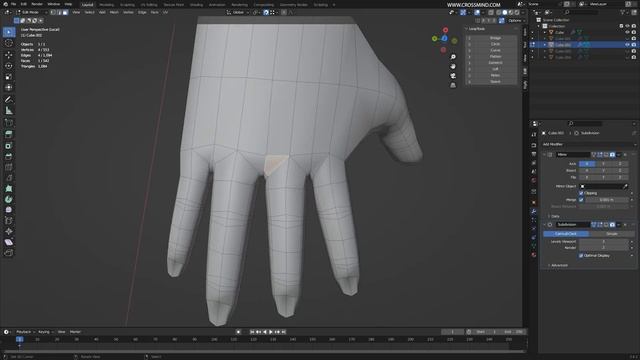Select the Select Box tool

click(x=9, y=32)
